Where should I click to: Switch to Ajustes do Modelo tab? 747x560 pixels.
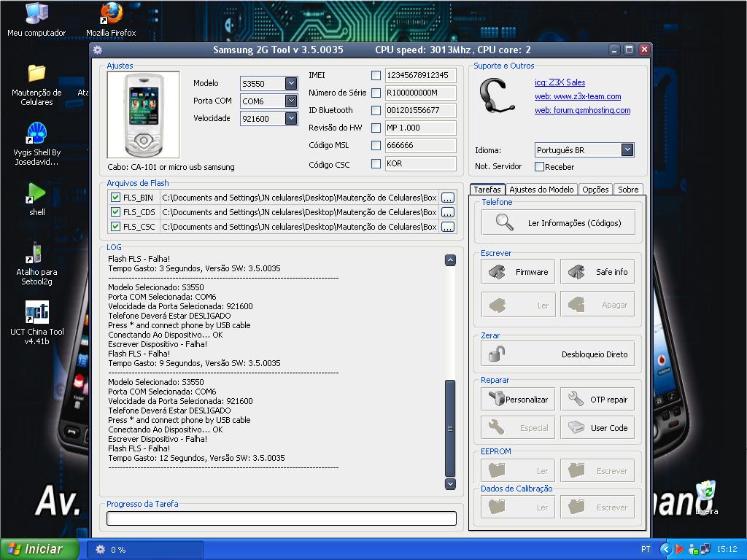click(542, 189)
